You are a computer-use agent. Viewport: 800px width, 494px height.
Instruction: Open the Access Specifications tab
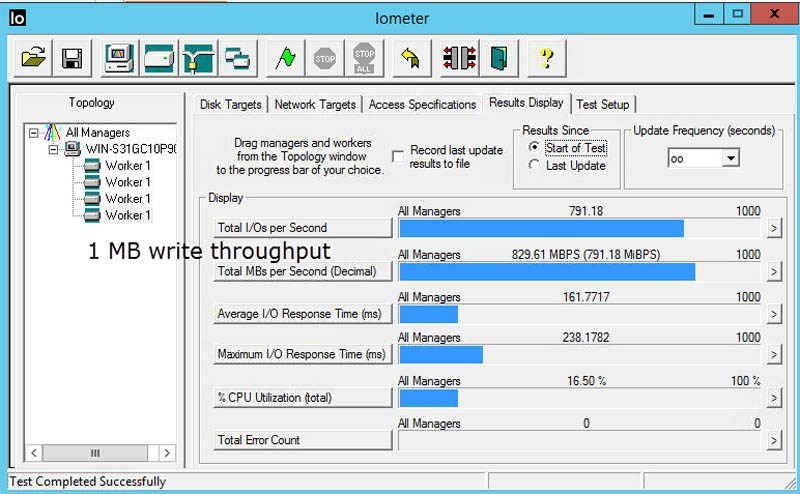[x=421, y=104]
